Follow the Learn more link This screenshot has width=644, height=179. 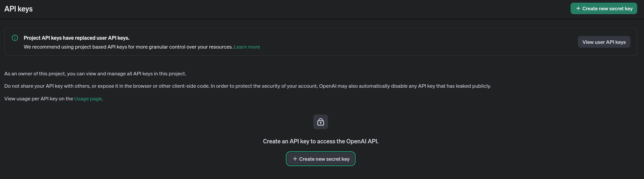pos(247,47)
